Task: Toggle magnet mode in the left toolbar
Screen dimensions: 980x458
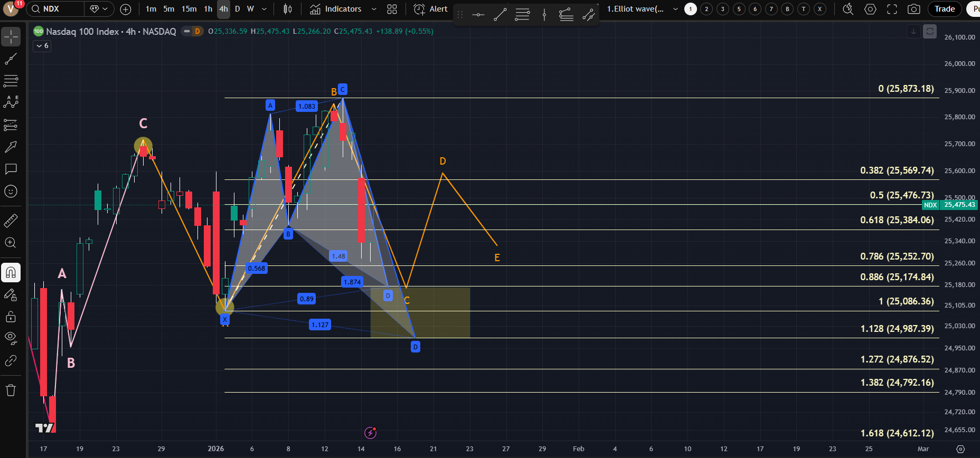Action: [11, 273]
